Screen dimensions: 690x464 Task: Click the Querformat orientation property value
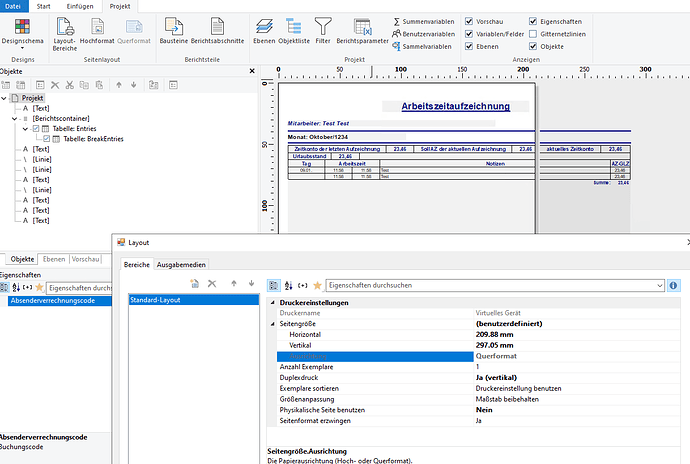click(x=495, y=355)
